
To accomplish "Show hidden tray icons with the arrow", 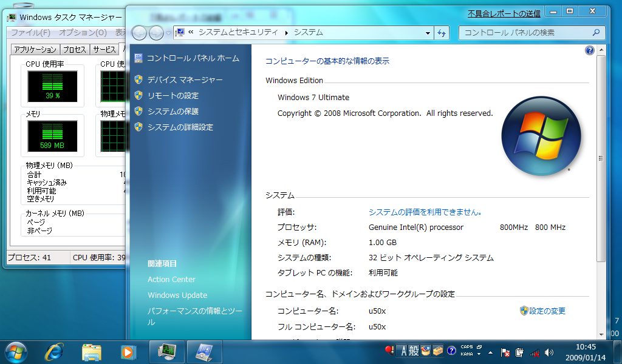I will 491,352.
